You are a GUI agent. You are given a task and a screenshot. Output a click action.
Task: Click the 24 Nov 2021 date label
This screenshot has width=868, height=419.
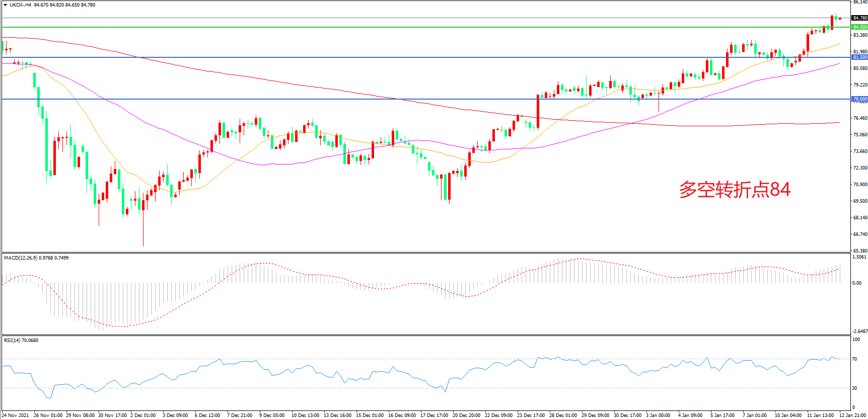[16, 415]
